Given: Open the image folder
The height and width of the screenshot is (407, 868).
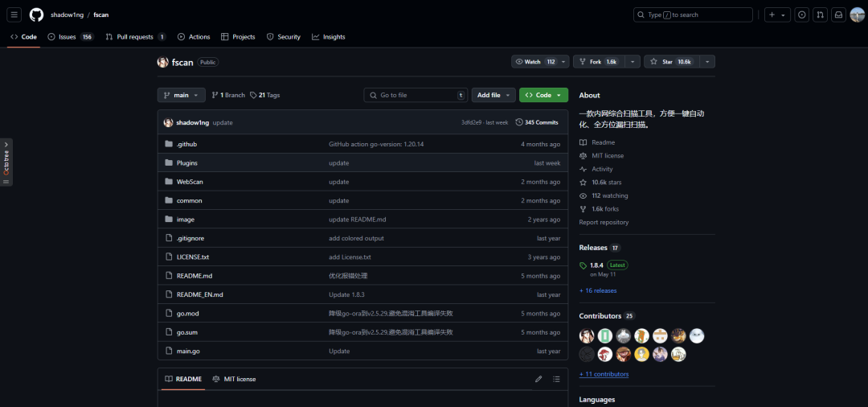Looking at the screenshot, I should (x=186, y=220).
